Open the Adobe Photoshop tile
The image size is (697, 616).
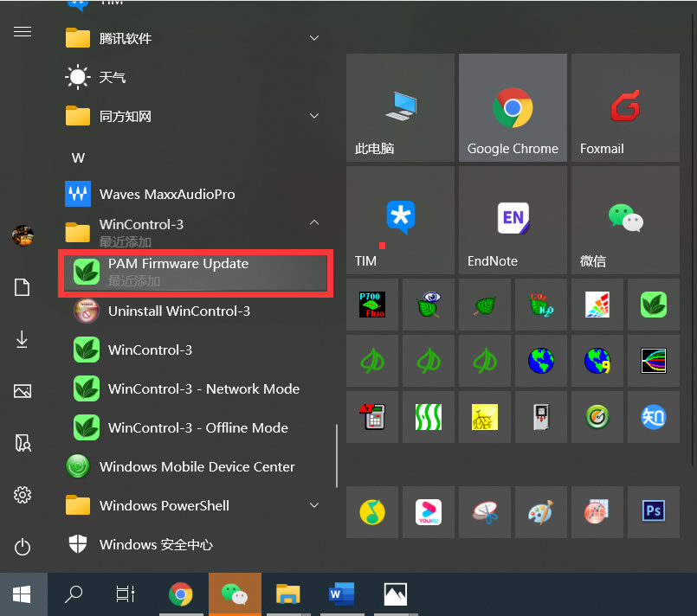pyautogui.click(x=654, y=512)
